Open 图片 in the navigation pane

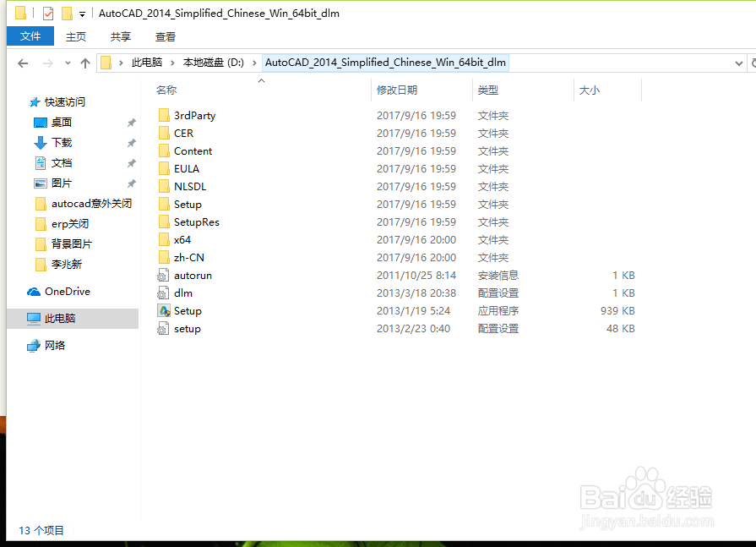[62, 183]
